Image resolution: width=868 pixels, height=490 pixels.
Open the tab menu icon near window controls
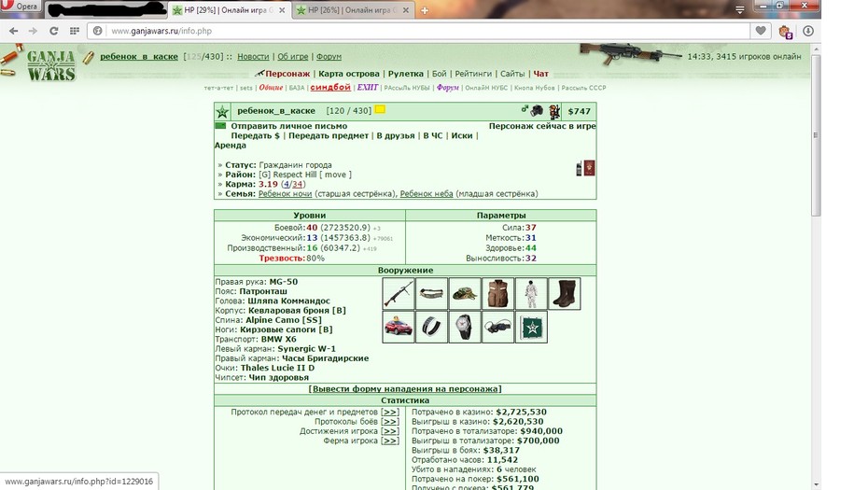[x=739, y=10]
